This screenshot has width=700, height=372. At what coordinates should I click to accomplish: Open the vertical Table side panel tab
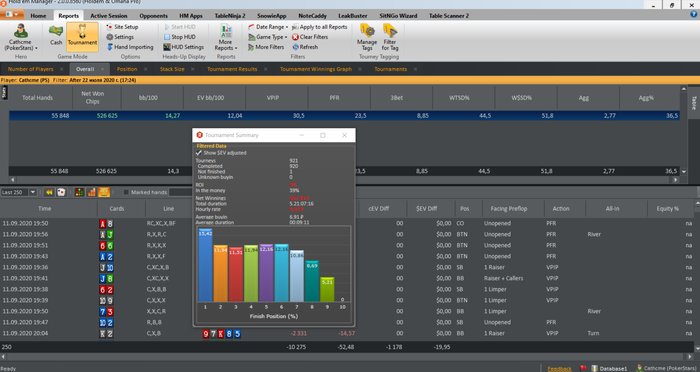[694, 103]
